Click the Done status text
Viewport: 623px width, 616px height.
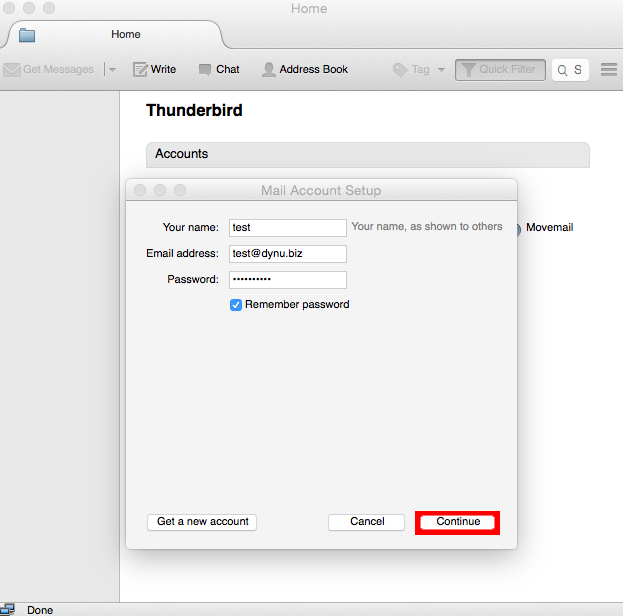click(x=40, y=610)
